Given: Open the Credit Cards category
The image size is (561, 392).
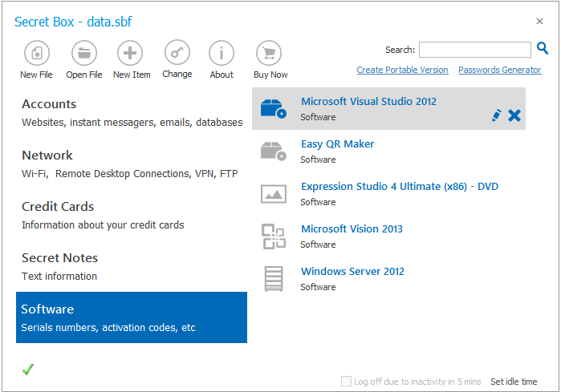Looking at the screenshot, I should (x=131, y=215).
